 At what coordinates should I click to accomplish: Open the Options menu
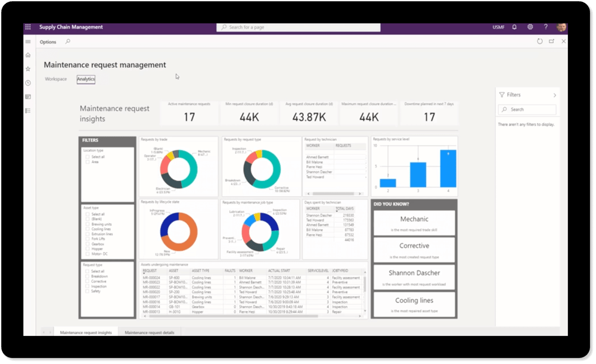48,42
